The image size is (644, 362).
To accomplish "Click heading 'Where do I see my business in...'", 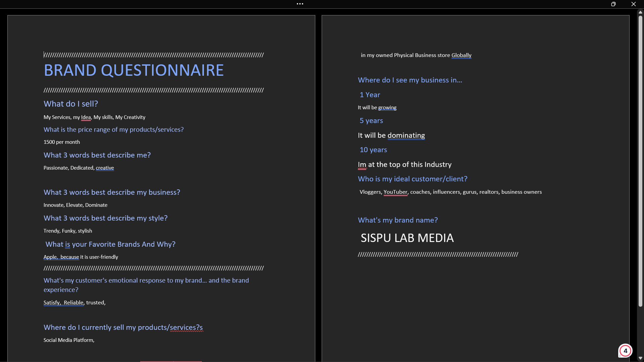I will 410,80.
